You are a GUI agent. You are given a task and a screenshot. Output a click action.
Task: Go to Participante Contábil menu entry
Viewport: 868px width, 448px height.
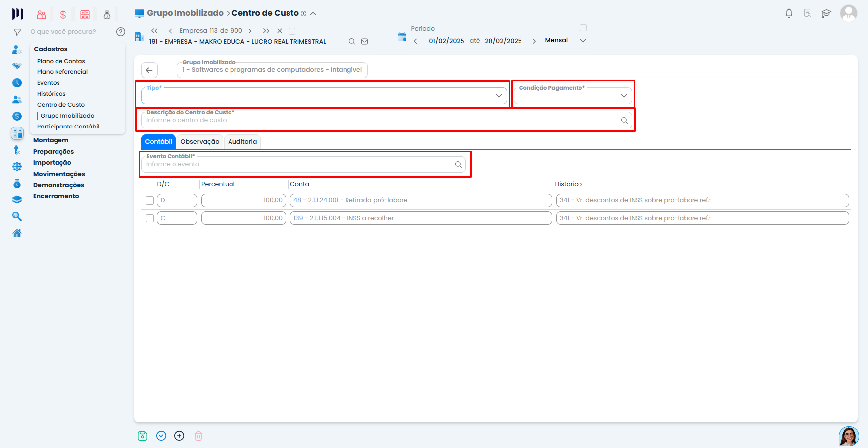(x=68, y=127)
